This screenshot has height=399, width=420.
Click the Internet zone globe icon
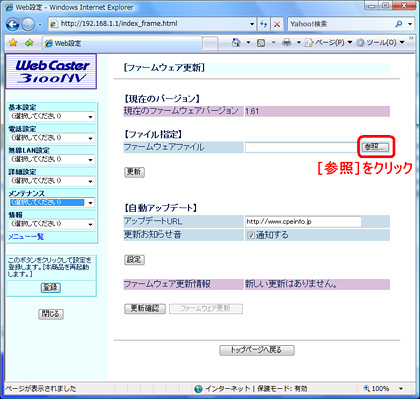[x=198, y=389]
